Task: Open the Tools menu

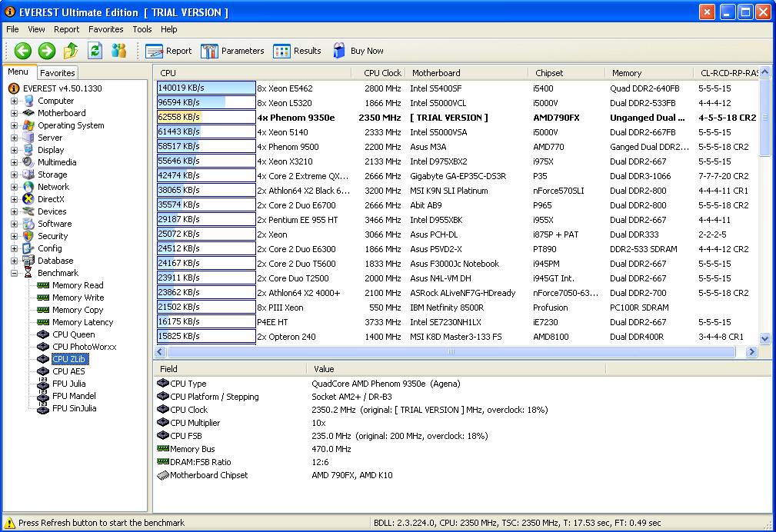Action: (x=142, y=29)
